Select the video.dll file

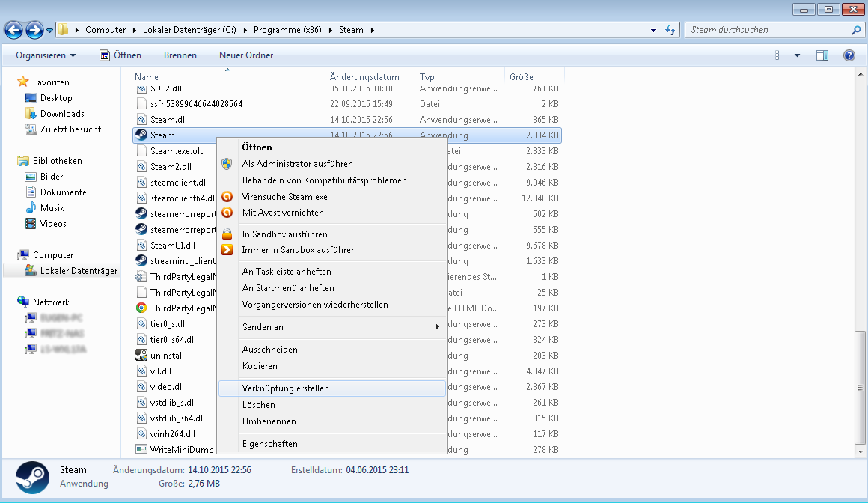[167, 387]
